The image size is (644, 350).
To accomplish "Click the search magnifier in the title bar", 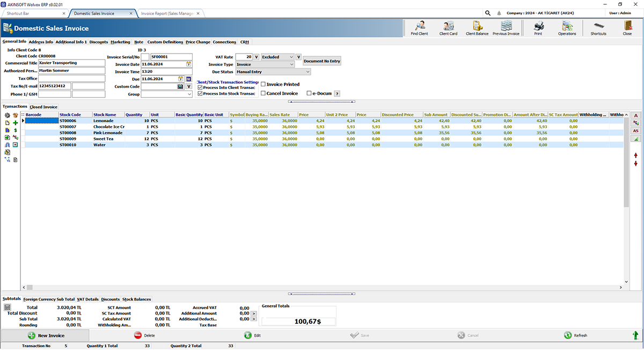I will coord(487,13).
